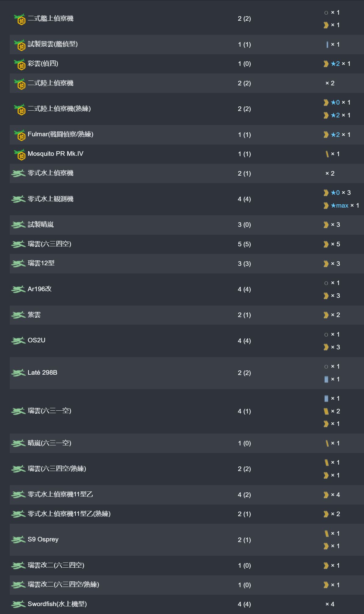The image size is (364, 614).
Task: Select the 晴嵐(六三一空) row name
Action: (x=49, y=443)
